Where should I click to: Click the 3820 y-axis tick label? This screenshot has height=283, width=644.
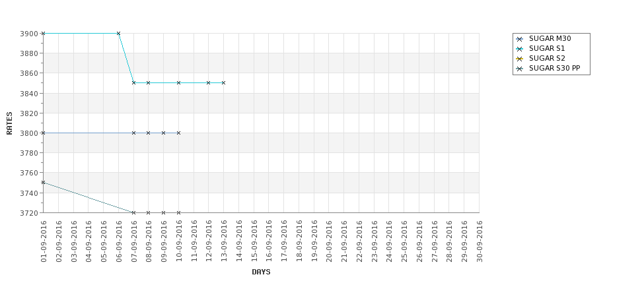tap(29, 113)
